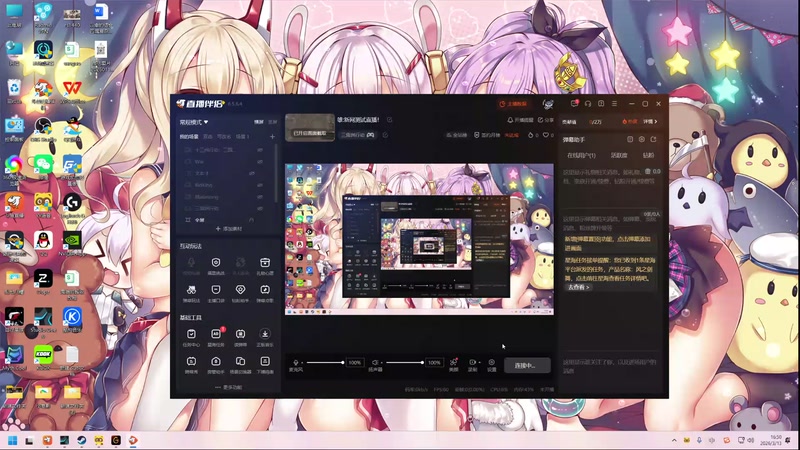Open the WeChat desktop icon

pyautogui.click(x=43, y=167)
